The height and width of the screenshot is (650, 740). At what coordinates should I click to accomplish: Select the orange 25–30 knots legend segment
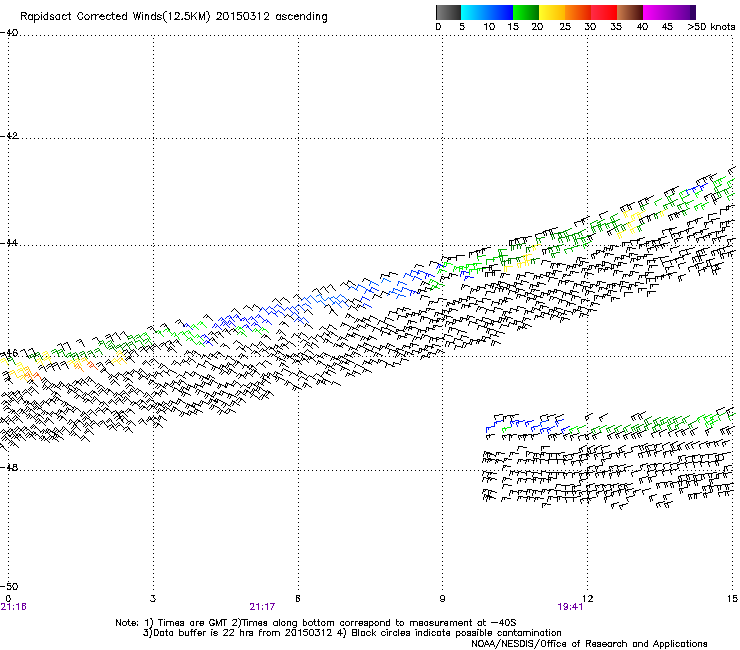click(578, 12)
